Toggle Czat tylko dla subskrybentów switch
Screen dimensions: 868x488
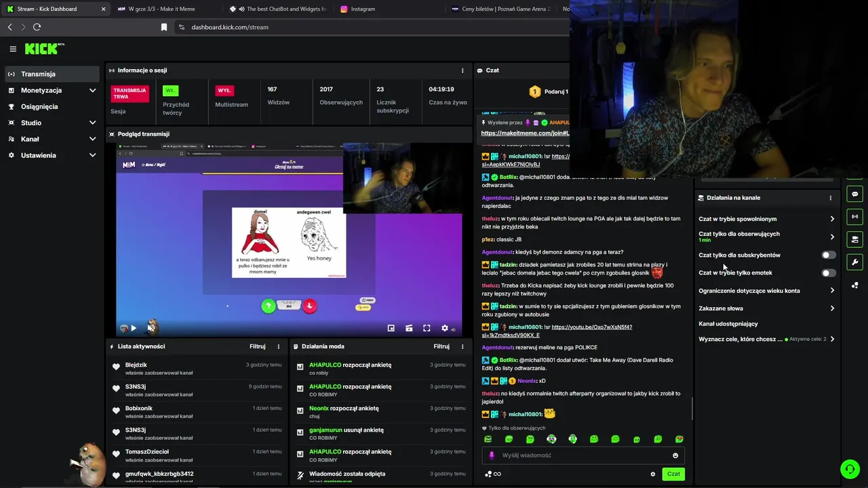coord(829,256)
